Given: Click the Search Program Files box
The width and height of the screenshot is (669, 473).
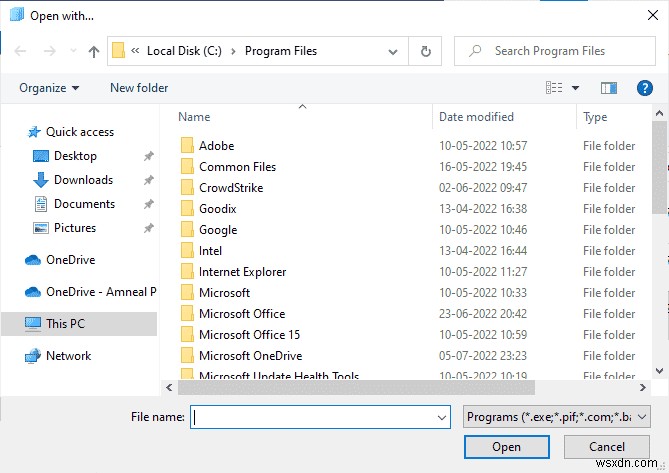Looking at the screenshot, I should coord(555,51).
